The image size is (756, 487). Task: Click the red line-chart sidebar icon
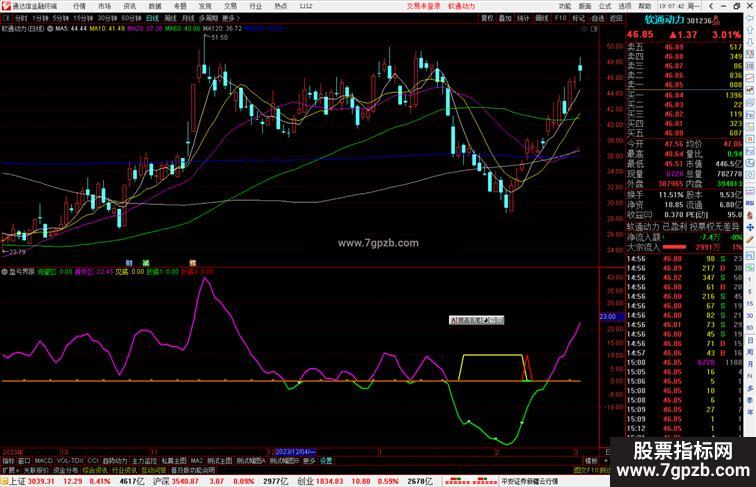[x=750, y=78]
